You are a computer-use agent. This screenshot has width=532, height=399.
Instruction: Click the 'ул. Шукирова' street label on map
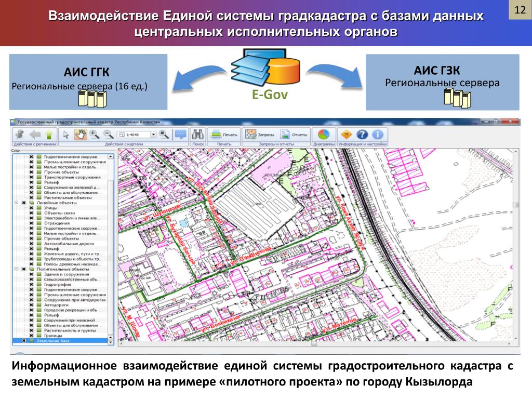(162, 212)
